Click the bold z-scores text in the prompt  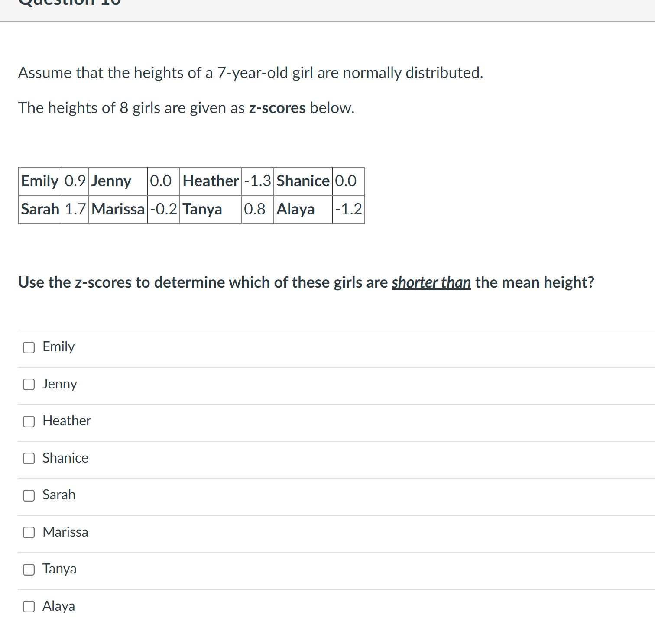pos(277,108)
